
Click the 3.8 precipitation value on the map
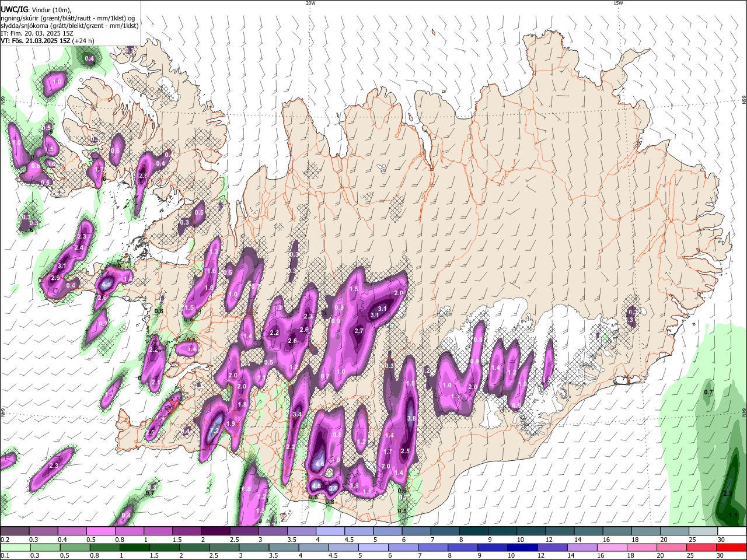[411, 418]
